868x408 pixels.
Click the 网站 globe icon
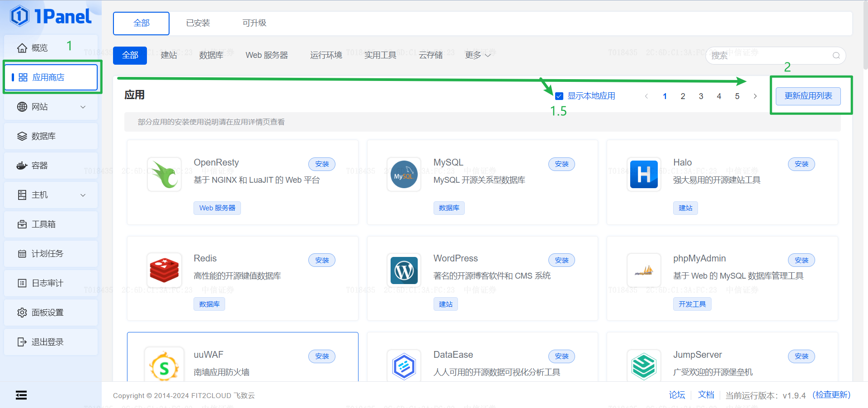click(22, 107)
